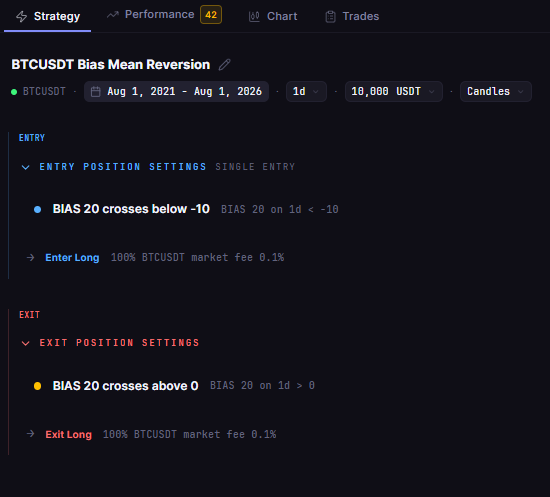
Task: Open the Candles chart type dropdown
Action: click(x=496, y=92)
